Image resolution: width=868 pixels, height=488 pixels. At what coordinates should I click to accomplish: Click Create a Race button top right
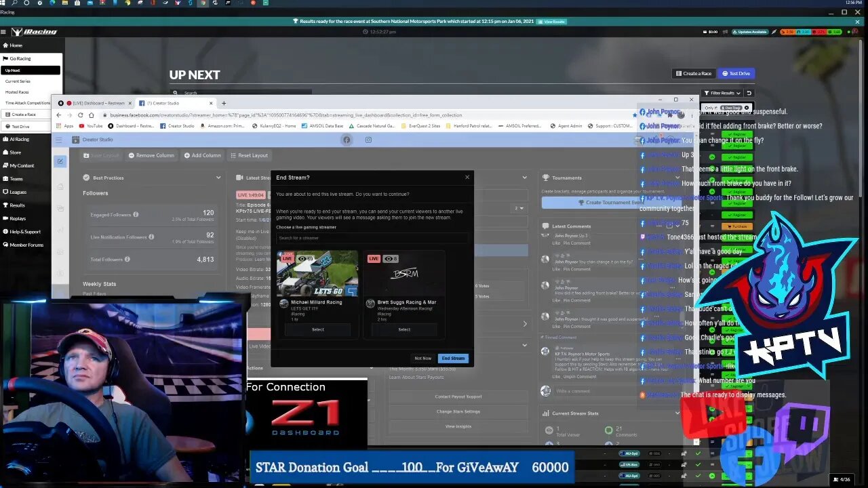pyautogui.click(x=694, y=73)
